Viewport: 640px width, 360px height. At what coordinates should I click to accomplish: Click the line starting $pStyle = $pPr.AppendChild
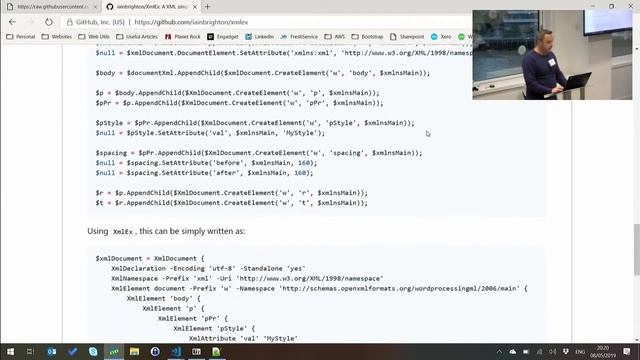click(255, 123)
